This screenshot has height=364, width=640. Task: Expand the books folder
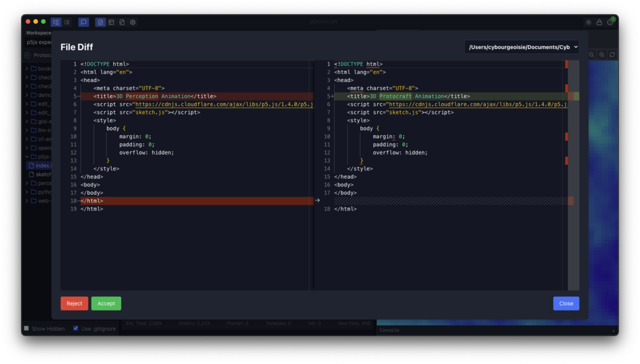pos(27,69)
